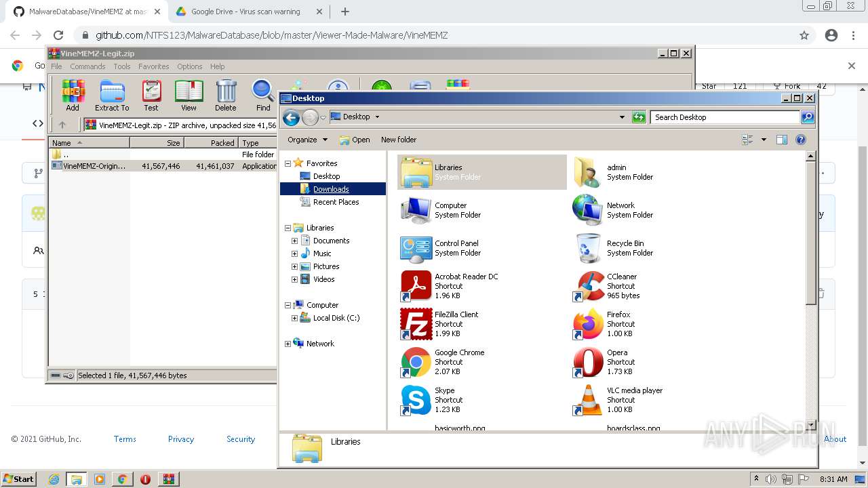Reload the GitHub page in Chrome

[x=58, y=35]
